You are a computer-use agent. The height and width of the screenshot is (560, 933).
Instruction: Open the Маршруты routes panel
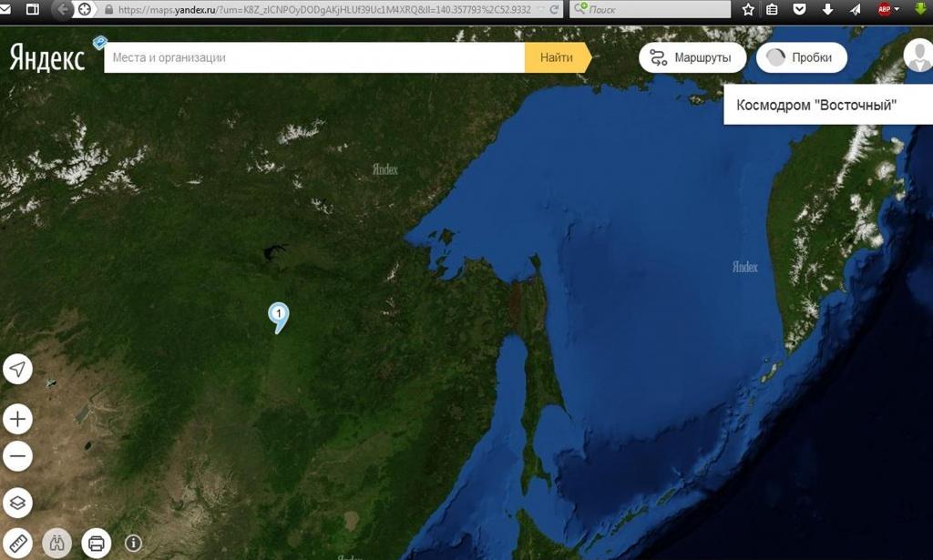click(x=692, y=57)
